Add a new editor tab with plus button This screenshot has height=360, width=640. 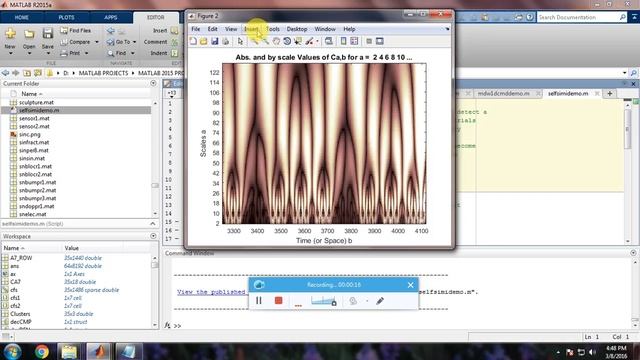[609, 93]
